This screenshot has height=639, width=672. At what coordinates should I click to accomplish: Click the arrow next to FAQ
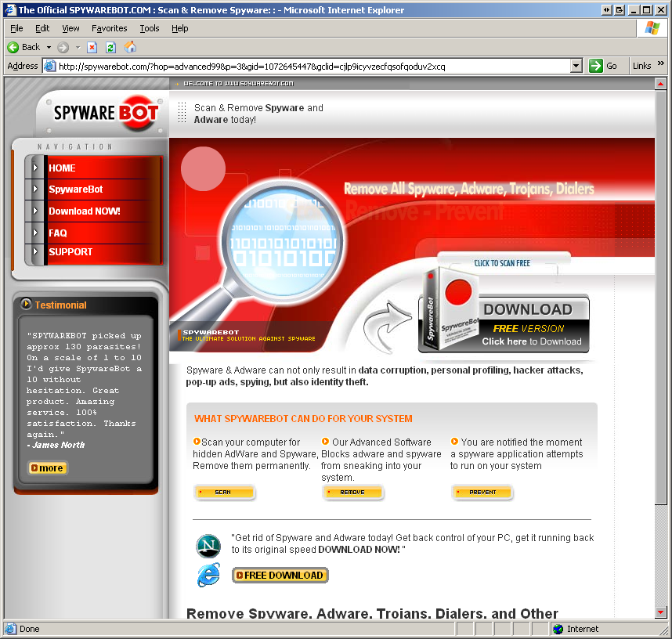click(x=35, y=233)
